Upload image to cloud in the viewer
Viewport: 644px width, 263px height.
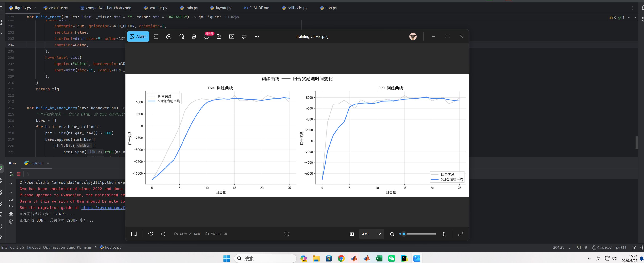click(169, 36)
